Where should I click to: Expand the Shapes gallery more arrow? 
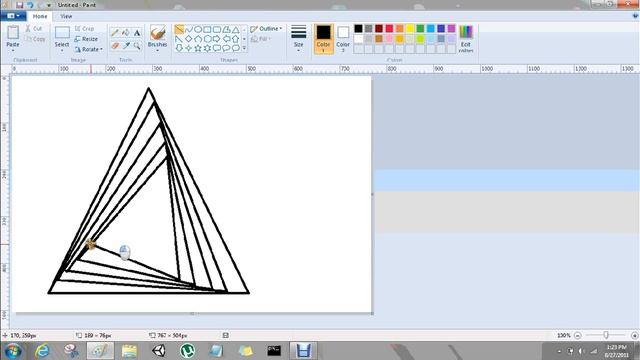[244, 49]
